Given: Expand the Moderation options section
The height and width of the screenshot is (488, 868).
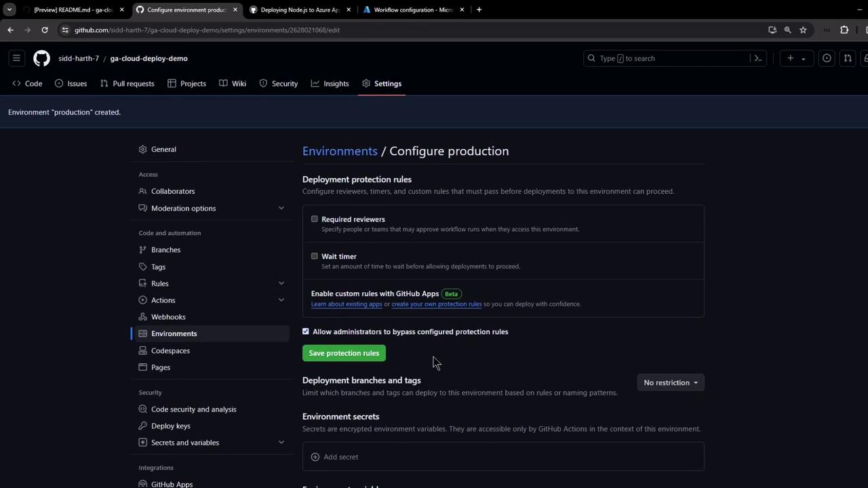Looking at the screenshot, I should [281, 208].
